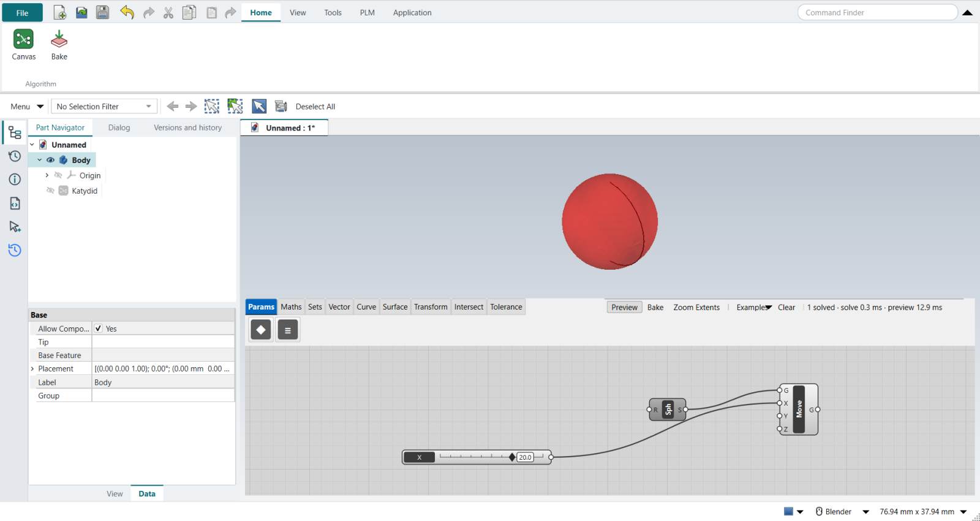Open the File menu button

point(22,12)
